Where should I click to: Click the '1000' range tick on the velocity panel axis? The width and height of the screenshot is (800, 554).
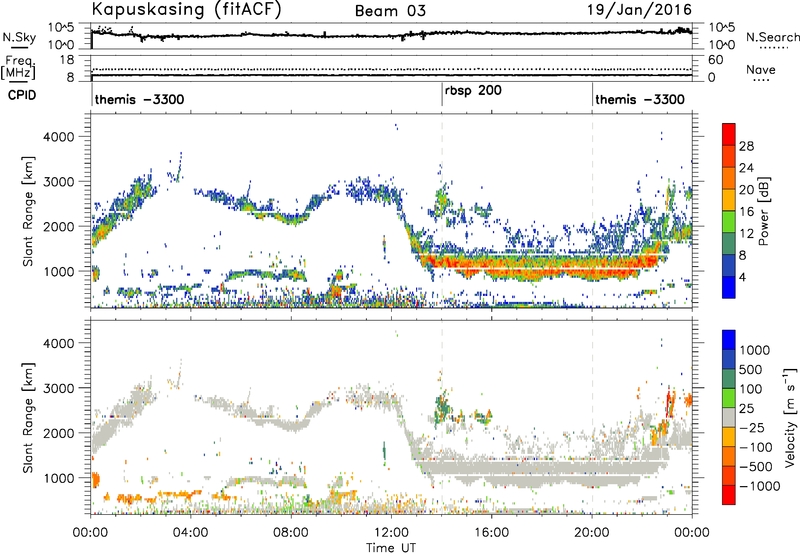59,478
